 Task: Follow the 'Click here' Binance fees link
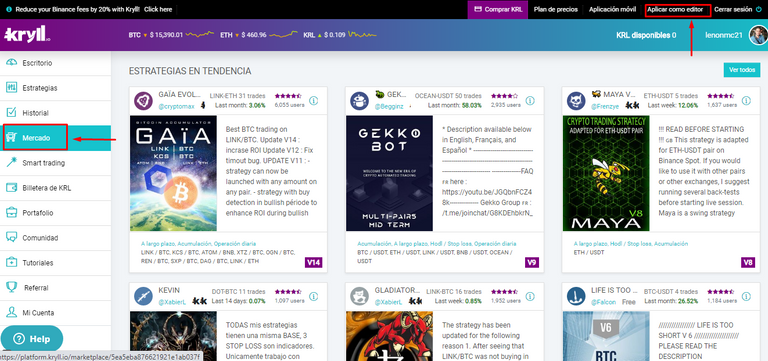pos(158,9)
